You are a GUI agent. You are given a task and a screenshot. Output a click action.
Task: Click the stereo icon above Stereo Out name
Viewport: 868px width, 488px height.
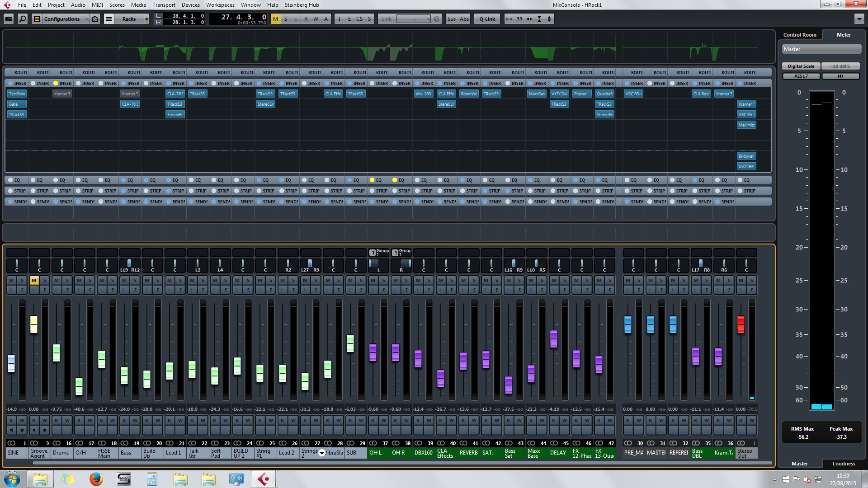741,443
